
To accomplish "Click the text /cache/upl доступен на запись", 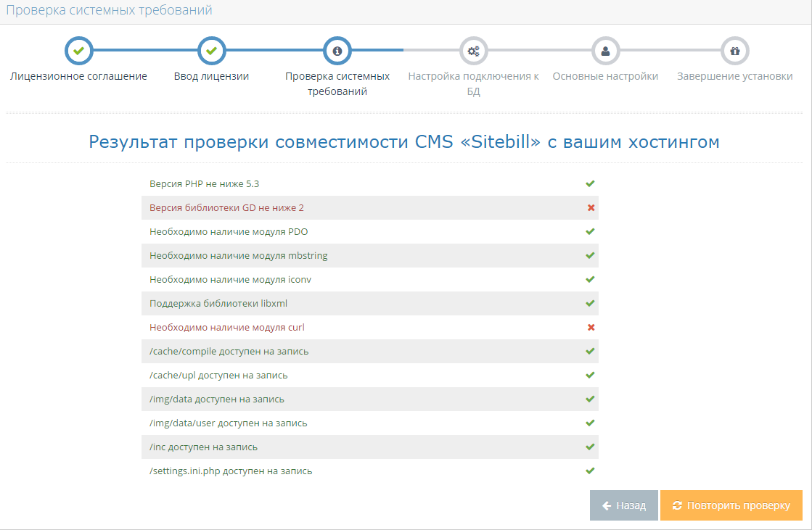I will (218, 376).
